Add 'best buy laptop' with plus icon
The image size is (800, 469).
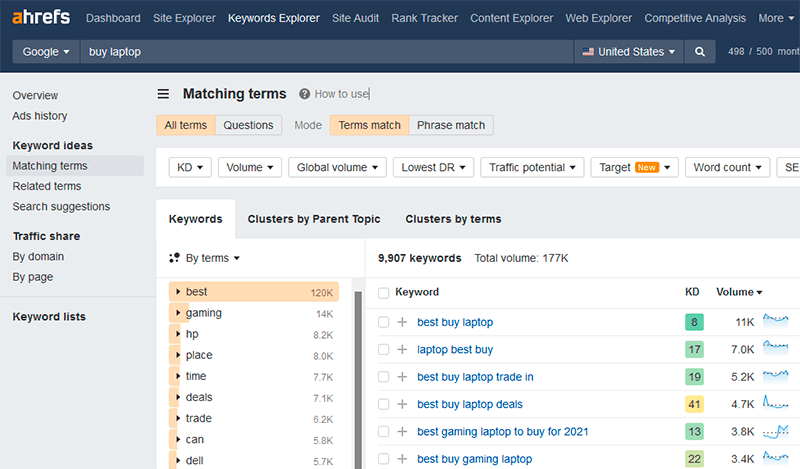click(x=402, y=322)
